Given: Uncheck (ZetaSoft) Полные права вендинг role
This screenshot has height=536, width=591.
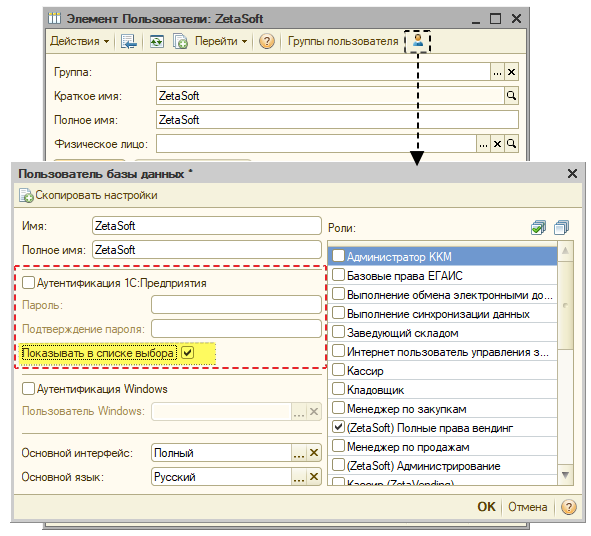Looking at the screenshot, I should 338,427.
